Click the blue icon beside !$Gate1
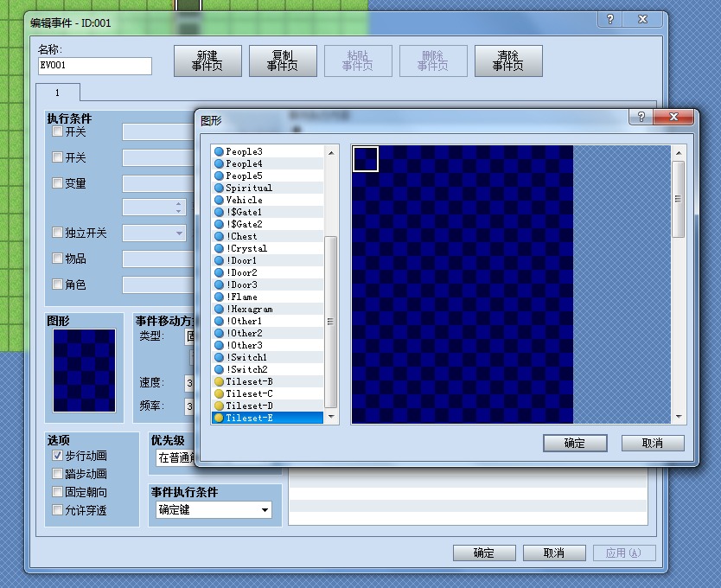Image resolution: width=721 pixels, height=588 pixels. [219, 212]
